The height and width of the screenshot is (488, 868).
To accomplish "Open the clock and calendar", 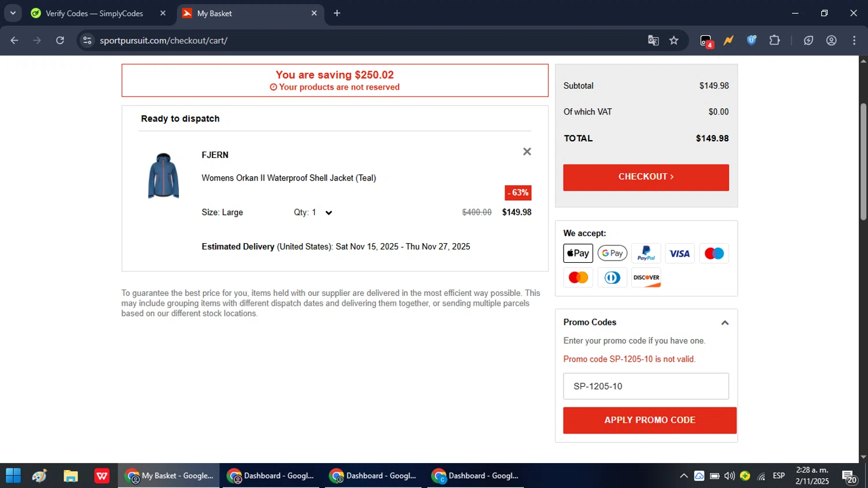I will 812,476.
